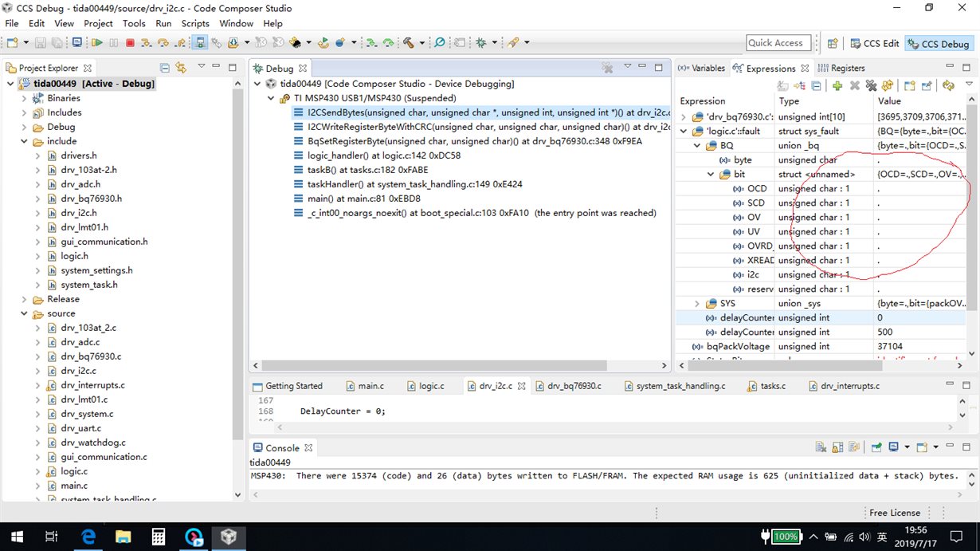Click the Scroll Lock console icon
980x551 pixels.
837,447
